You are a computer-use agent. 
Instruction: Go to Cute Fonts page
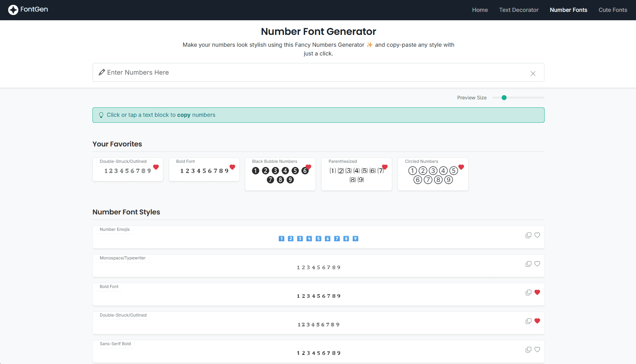pos(613,10)
